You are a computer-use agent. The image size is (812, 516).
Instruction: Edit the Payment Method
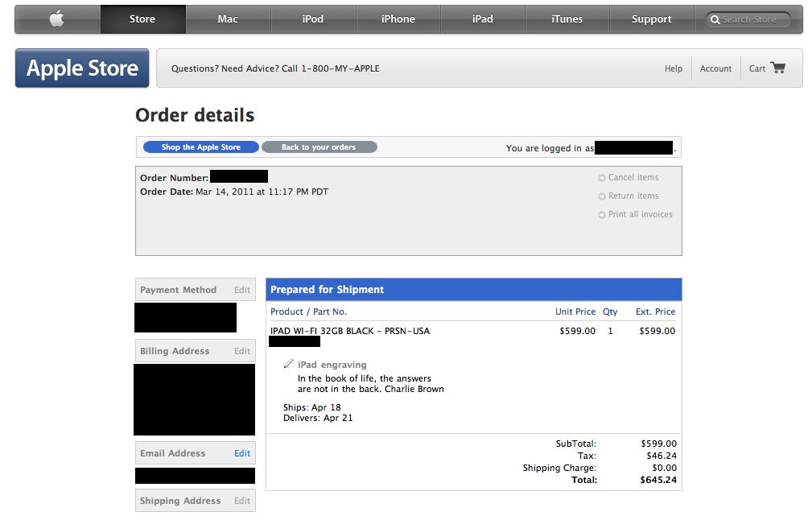click(242, 290)
